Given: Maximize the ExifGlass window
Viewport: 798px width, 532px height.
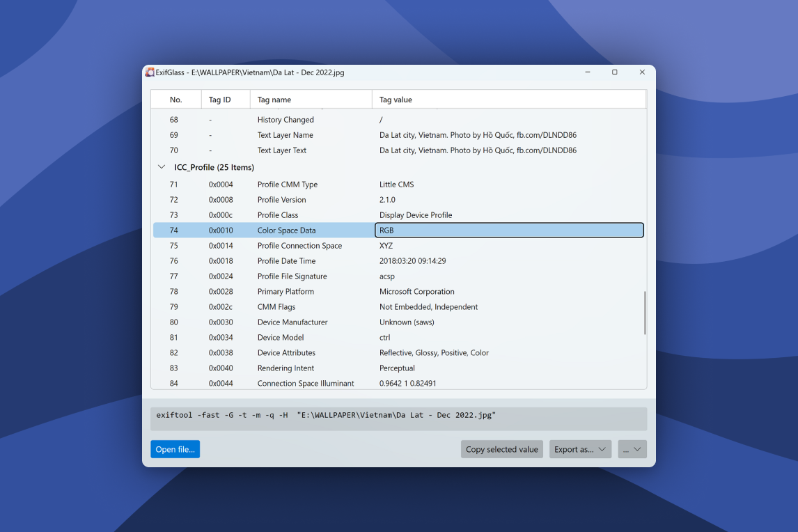Looking at the screenshot, I should point(614,72).
